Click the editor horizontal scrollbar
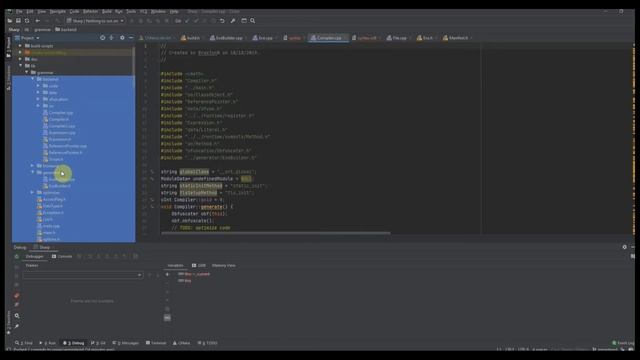640x360 pixels. [x=276, y=233]
